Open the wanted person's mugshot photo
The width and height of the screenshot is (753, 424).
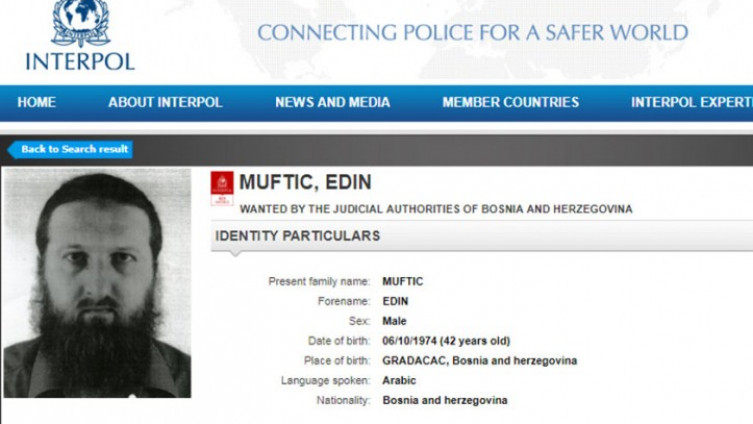[x=96, y=282]
